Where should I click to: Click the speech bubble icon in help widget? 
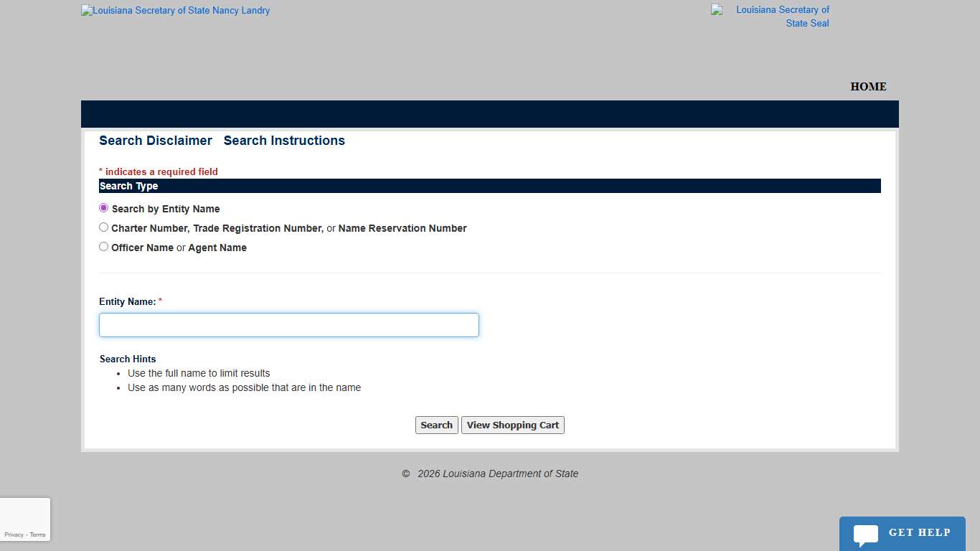pos(864,534)
